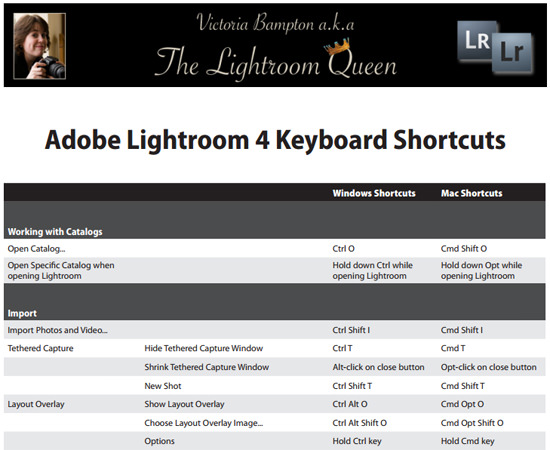Select the Mac Shortcuts column header
The image size is (550, 450).
pyautogui.click(x=471, y=193)
